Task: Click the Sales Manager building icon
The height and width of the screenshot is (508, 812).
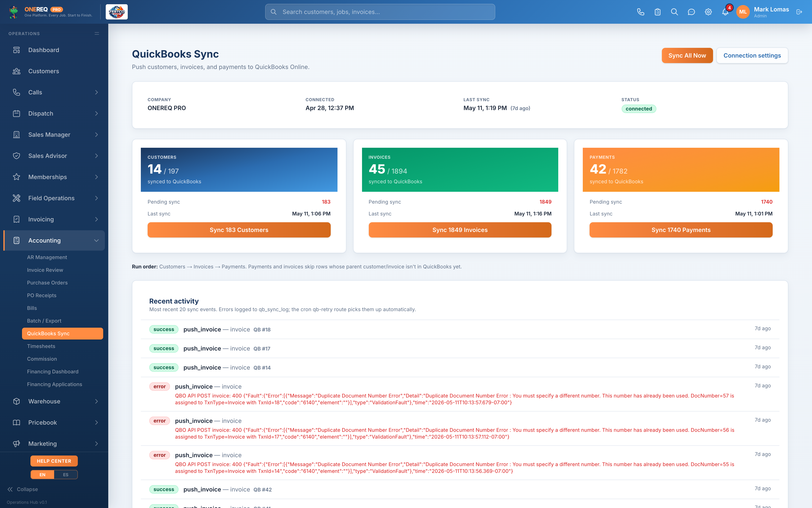Action: (x=16, y=135)
